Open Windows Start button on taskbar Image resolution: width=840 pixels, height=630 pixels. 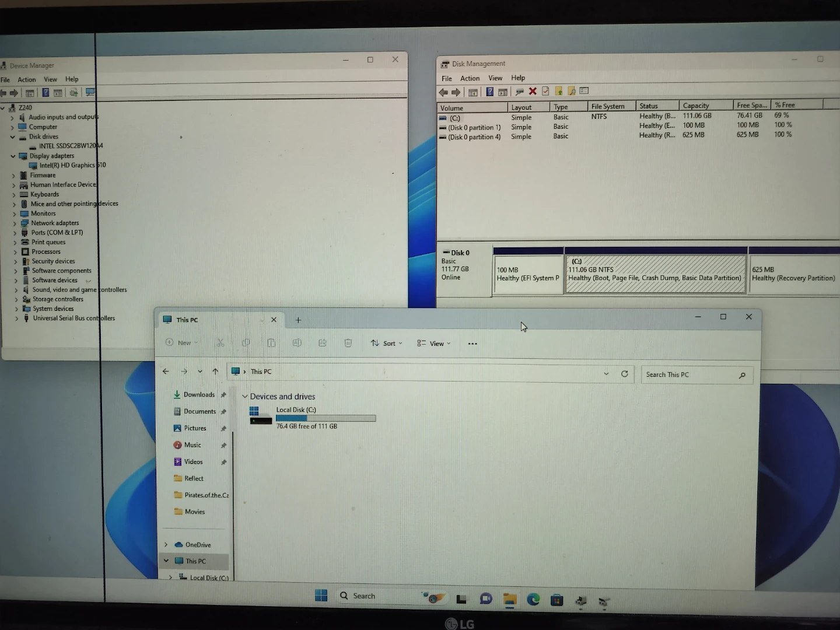click(x=321, y=595)
